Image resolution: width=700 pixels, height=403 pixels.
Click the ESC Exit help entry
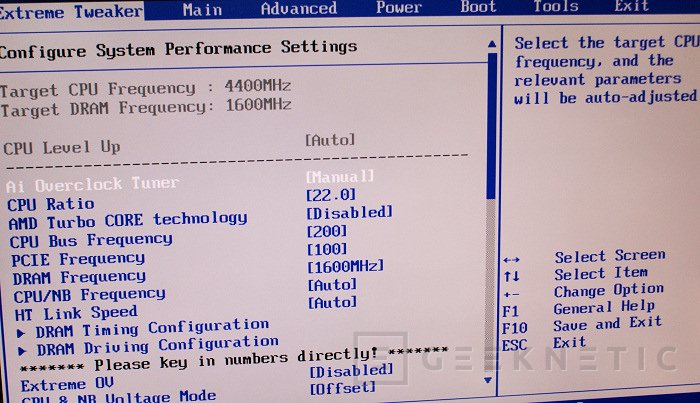pyautogui.click(x=544, y=343)
